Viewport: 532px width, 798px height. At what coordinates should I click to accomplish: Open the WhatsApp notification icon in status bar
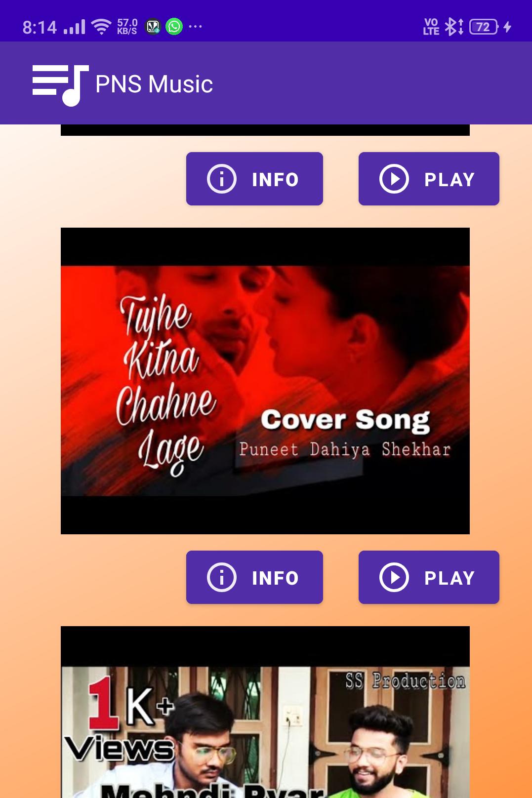pyautogui.click(x=174, y=26)
